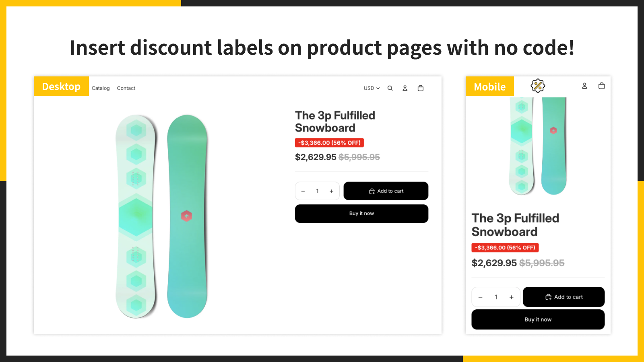
Task: Open the mobile shopping bag icon
Action: pyautogui.click(x=602, y=86)
